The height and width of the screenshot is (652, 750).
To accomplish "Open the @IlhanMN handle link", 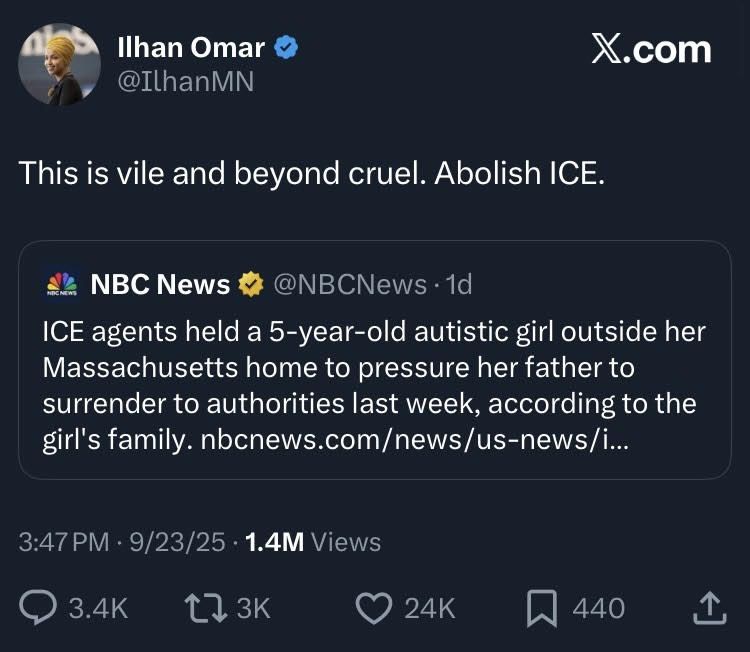I will (185, 82).
